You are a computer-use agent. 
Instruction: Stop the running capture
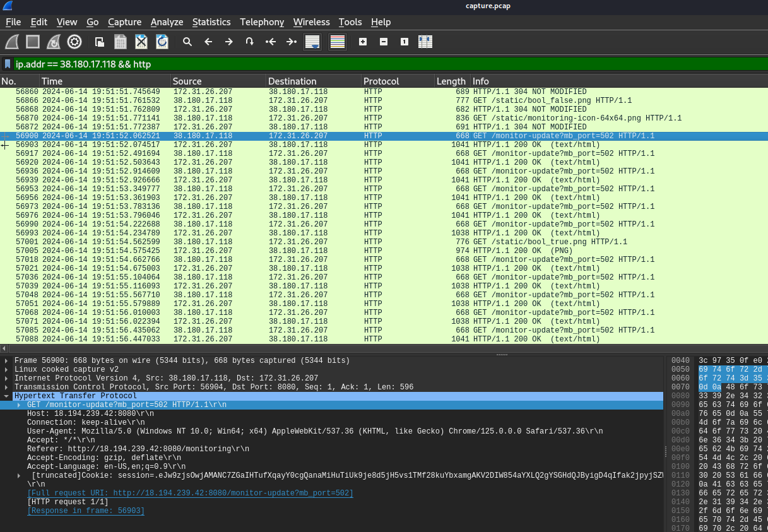33,42
